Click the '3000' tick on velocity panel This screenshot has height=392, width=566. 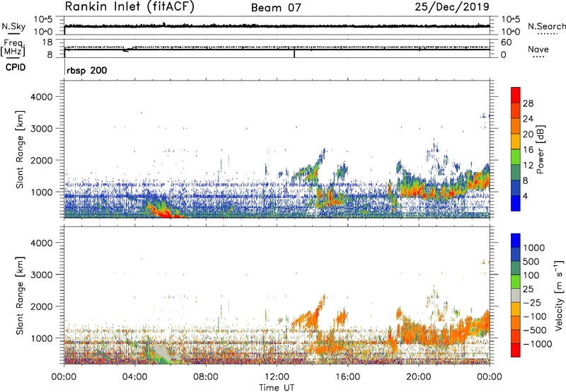tap(42, 275)
